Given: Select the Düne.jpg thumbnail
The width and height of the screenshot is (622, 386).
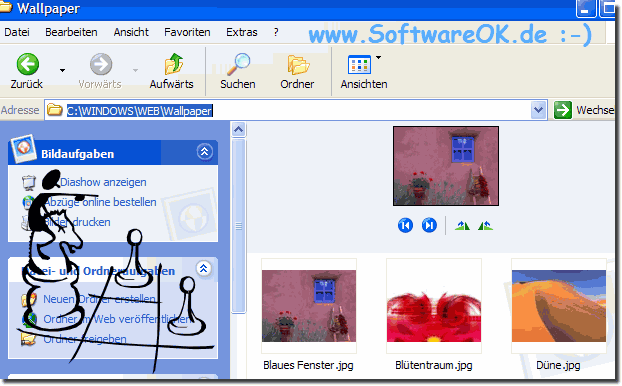Looking at the screenshot, I should (559, 306).
